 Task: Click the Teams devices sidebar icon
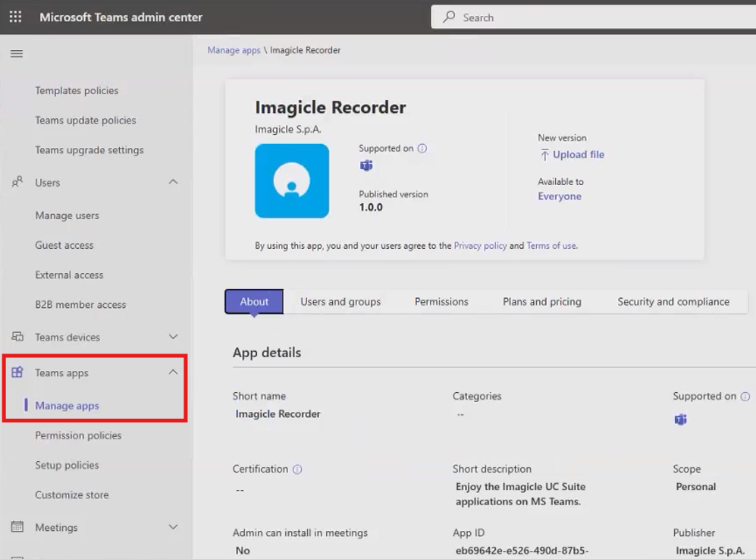[17, 337]
